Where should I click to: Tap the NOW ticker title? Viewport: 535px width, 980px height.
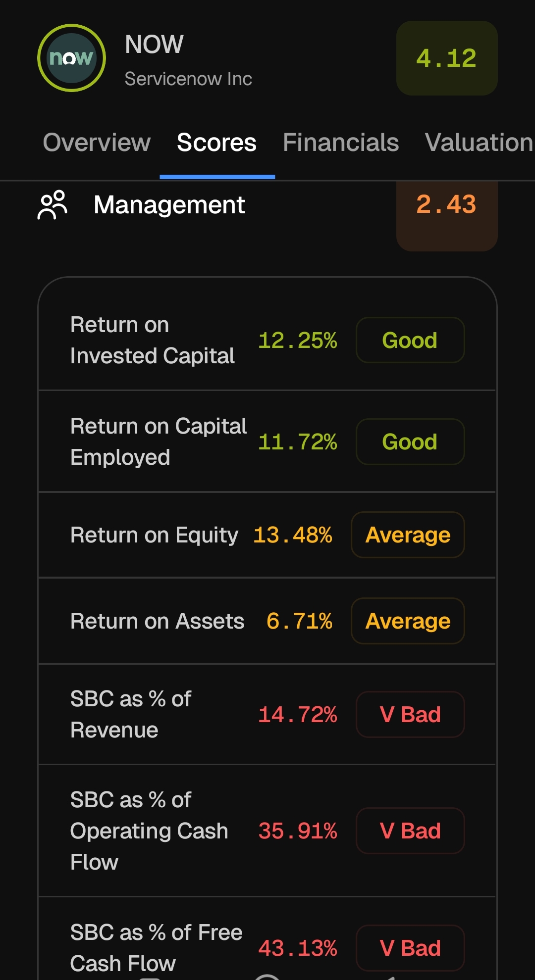pos(154,45)
